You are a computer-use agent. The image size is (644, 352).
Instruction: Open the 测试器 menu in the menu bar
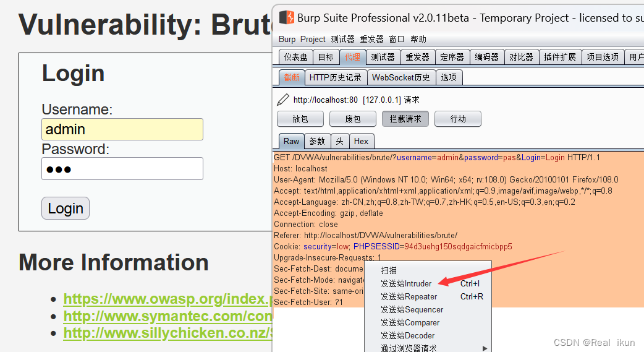click(x=342, y=39)
